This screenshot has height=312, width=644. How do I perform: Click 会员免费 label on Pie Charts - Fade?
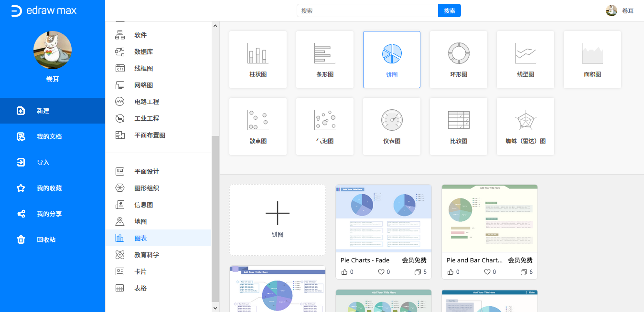click(x=414, y=260)
